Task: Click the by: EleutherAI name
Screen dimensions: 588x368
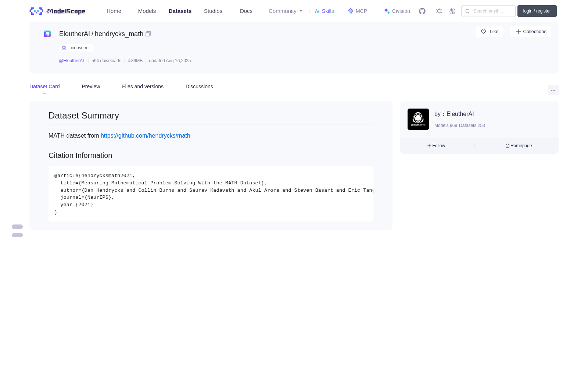Action: click(454, 114)
